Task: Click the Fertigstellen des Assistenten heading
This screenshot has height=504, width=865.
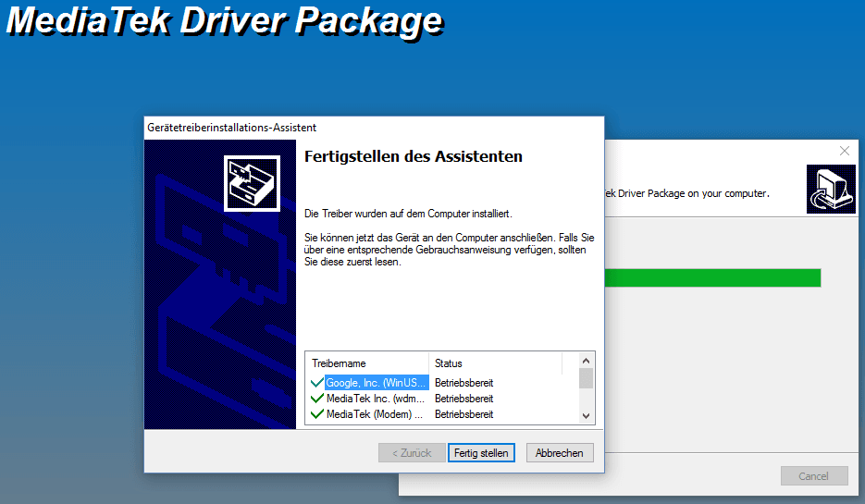Action: (414, 156)
